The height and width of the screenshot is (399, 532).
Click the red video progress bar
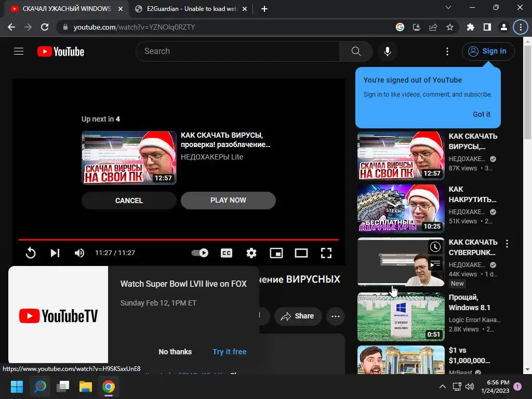[x=179, y=240]
